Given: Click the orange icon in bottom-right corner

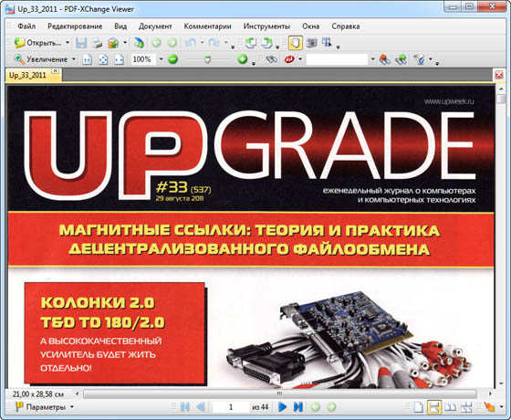Looking at the screenshot, I should [489, 406].
